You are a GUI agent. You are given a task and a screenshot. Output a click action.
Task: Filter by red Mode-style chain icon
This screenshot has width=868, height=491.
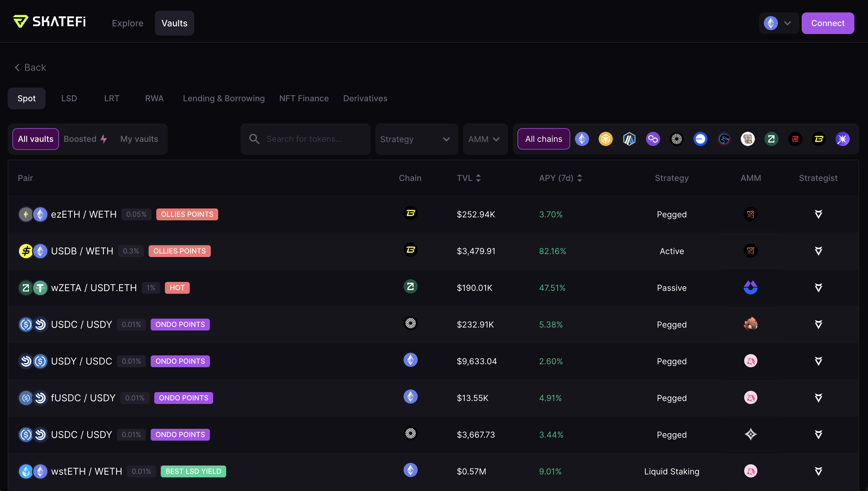tap(795, 139)
